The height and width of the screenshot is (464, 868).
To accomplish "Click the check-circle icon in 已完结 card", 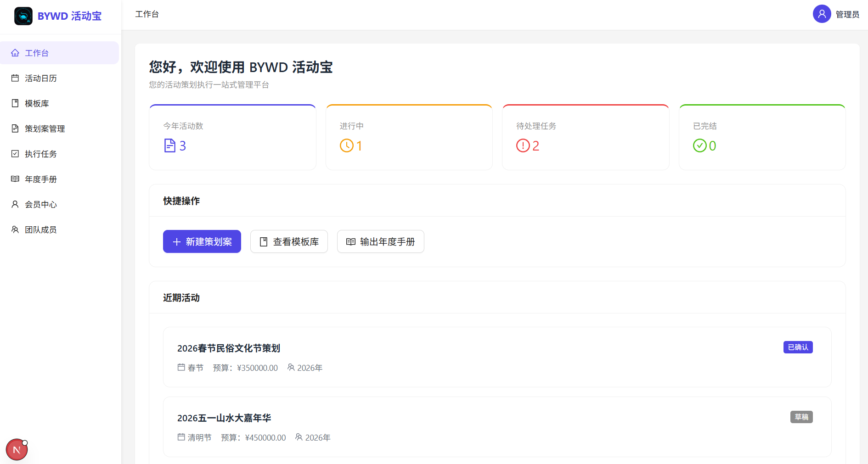I will click(x=700, y=145).
